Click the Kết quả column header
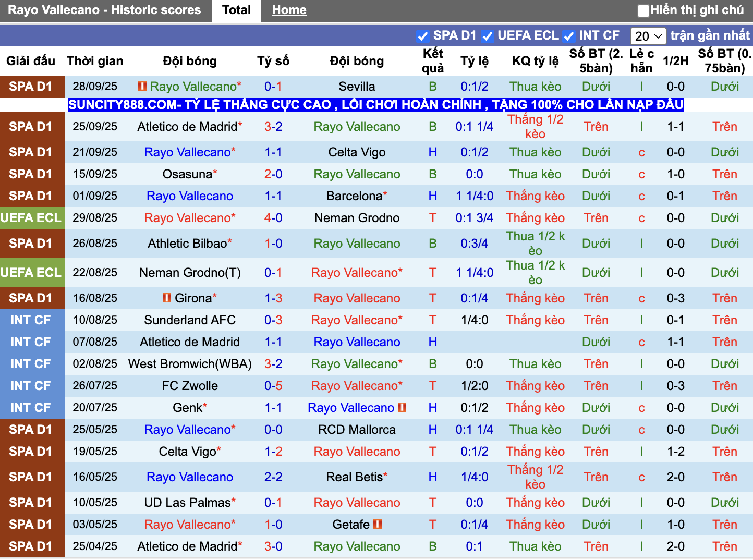 (433, 61)
